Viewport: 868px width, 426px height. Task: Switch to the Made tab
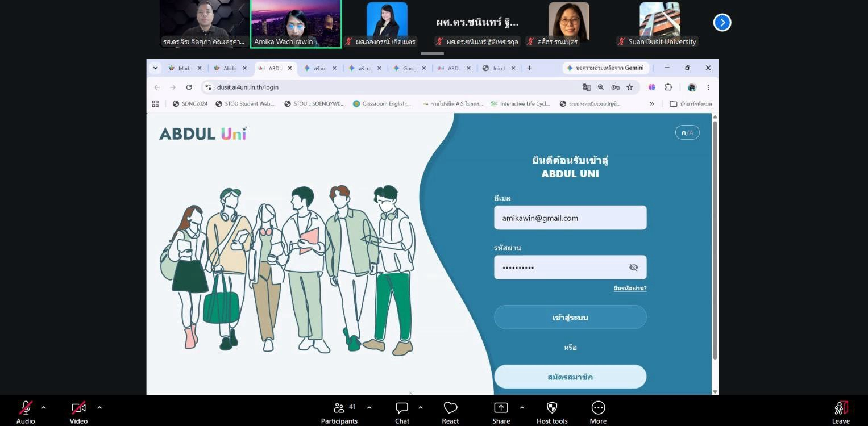click(x=185, y=68)
